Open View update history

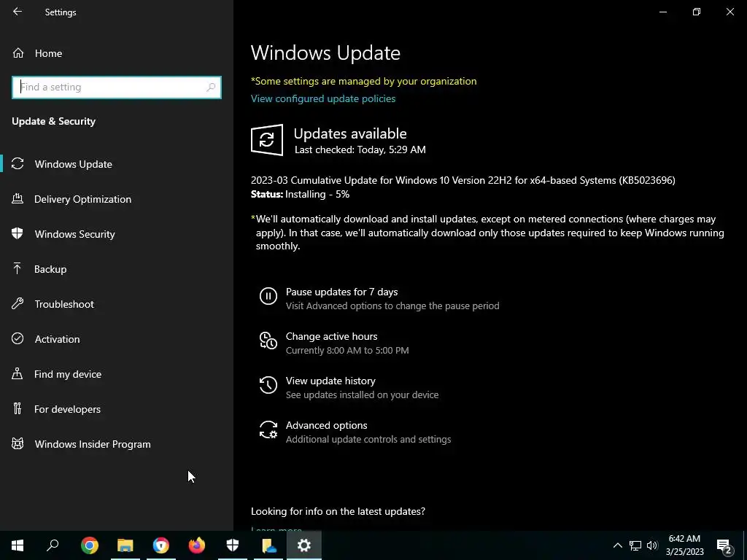[x=330, y=381]
